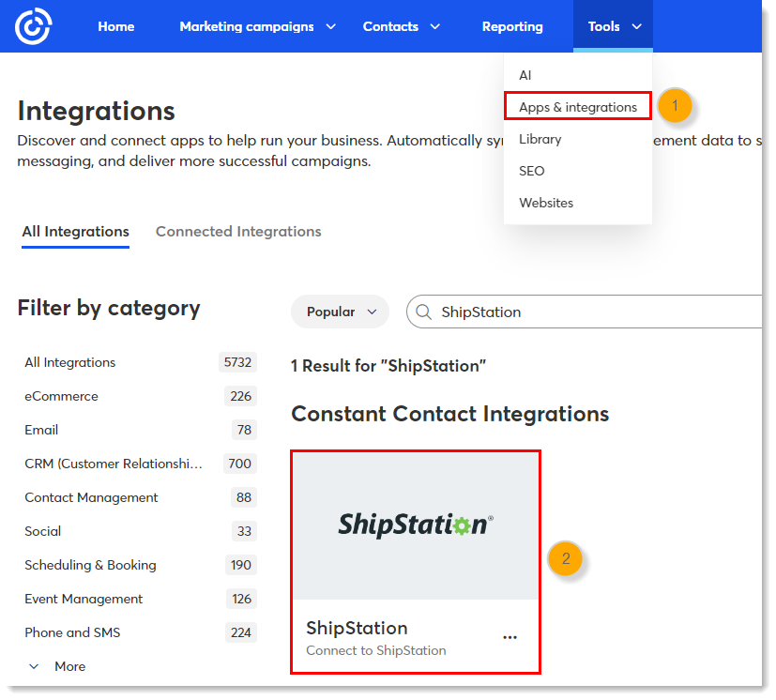The image size is (776, 700).
Task: Click the '1 Result for ShipStation' text
Action: (388, 366)
